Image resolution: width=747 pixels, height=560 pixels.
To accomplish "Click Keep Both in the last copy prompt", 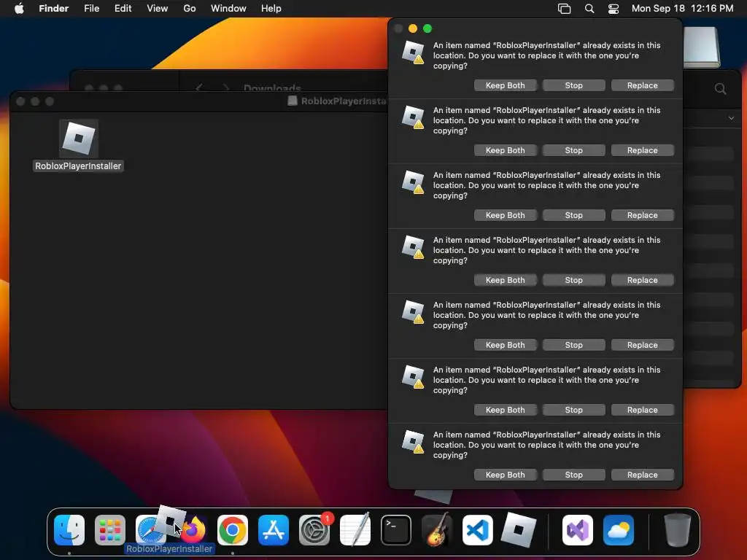I will (505, 475).
